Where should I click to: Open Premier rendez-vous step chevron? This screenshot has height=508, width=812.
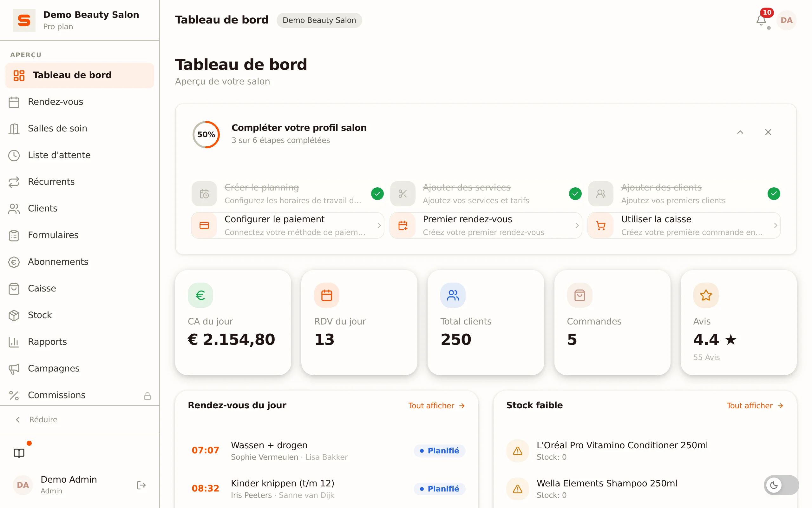pos(577,225)
